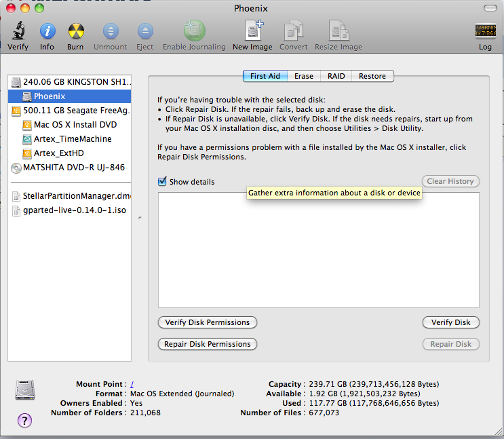Select Artex_ExtHD volume row
This screenshot has height=439, width=504.
tap(69, 153)
